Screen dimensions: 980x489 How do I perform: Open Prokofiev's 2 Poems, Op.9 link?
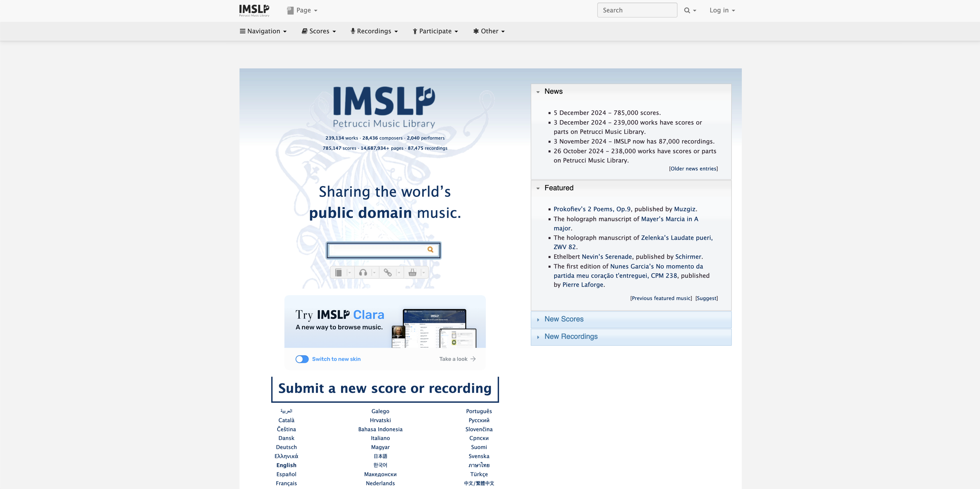coord(592,209)
